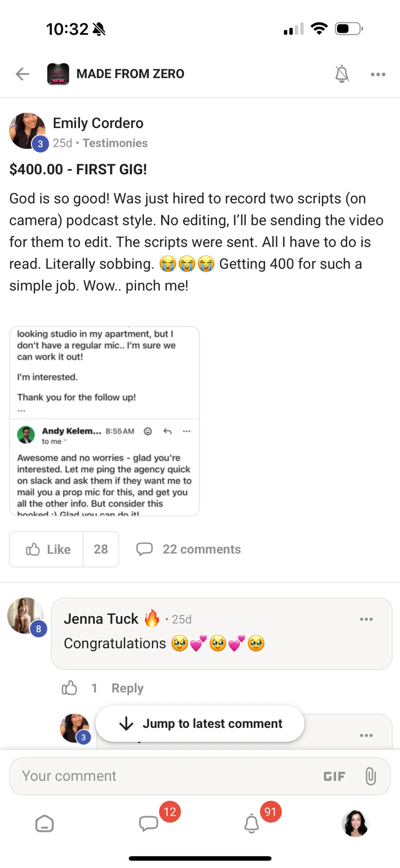The width and height of the screenshot is (400, 868).
Task: Open the MADE FROM ZERO group logo
Action: [58, 74]
